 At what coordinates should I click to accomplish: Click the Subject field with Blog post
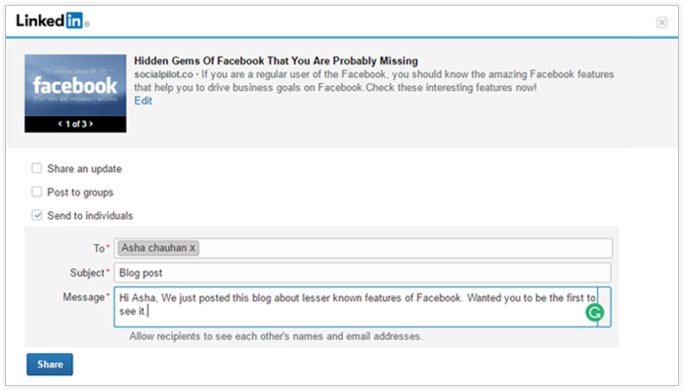click(363, 273)
